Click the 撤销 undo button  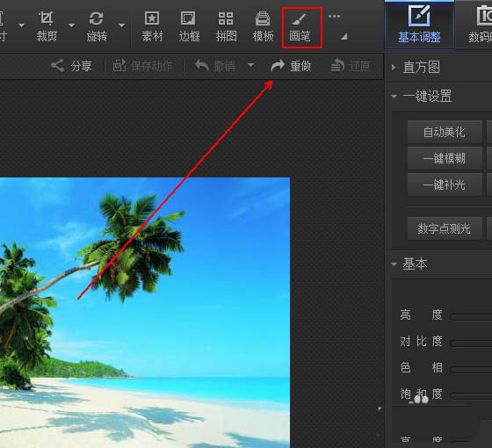215,66
